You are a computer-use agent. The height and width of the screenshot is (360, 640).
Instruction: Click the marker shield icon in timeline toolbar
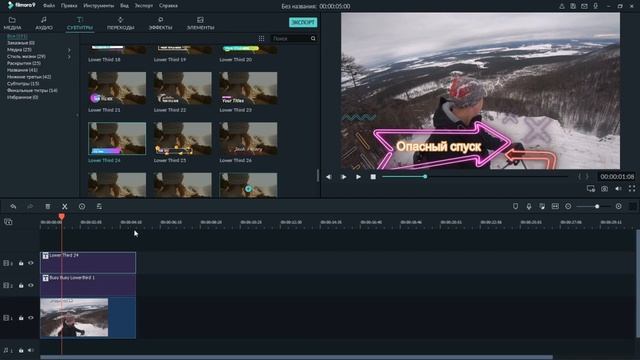516,207
